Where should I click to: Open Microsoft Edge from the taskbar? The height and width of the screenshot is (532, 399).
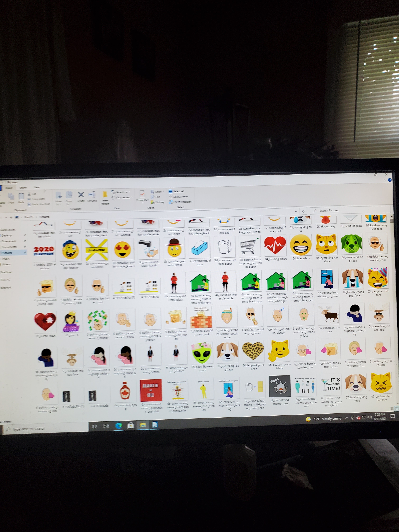[x=118, y=426]
